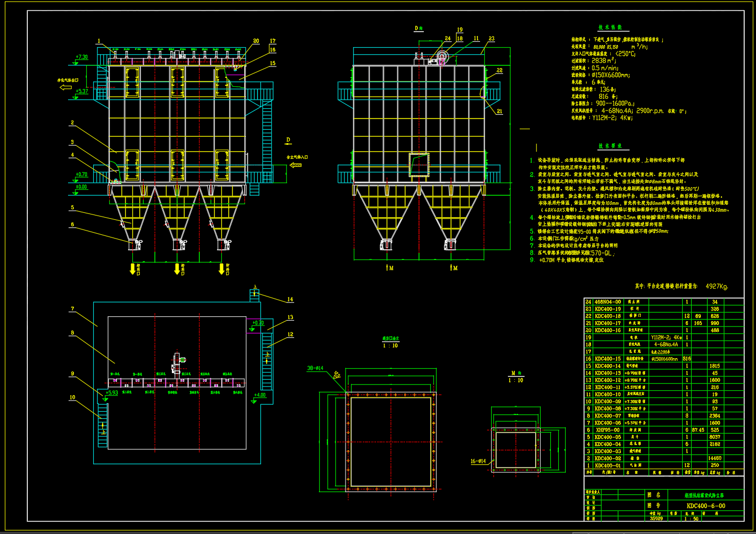The width and height of the screenshot is (756, 534).
Task: Click parts list cell KDC400-16
Action: tap(608, 330)
